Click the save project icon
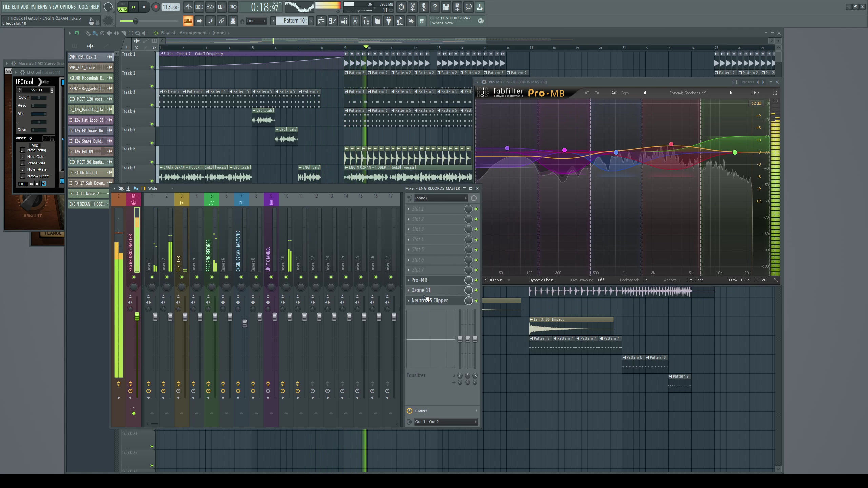 pos(446,7)
